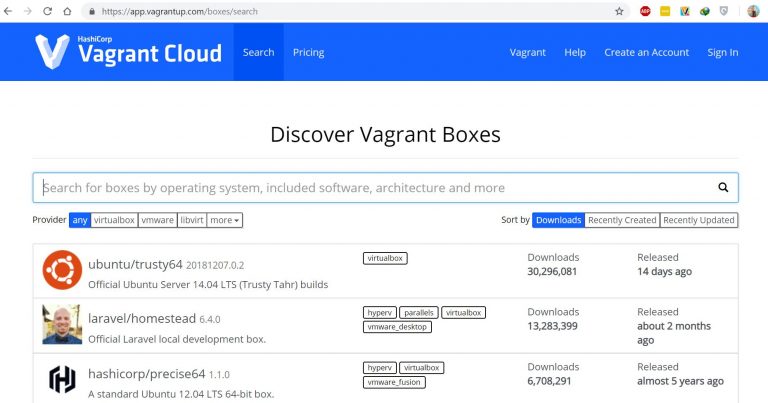Click the browser address bar URL
Screen dimensions: 768x403
(x=179, y=11)
